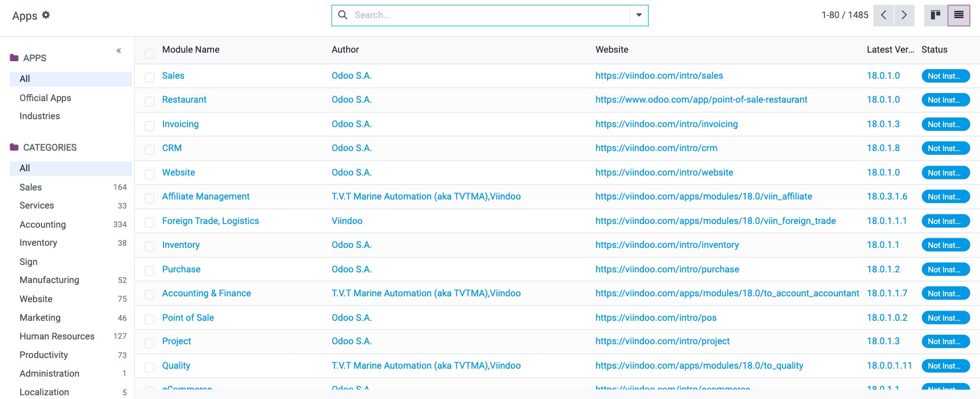Image resolution: width=980 pixels, height=399 pixels.
Task: Open the Apps settings gear icon
Action: click(x=46, y=15)
